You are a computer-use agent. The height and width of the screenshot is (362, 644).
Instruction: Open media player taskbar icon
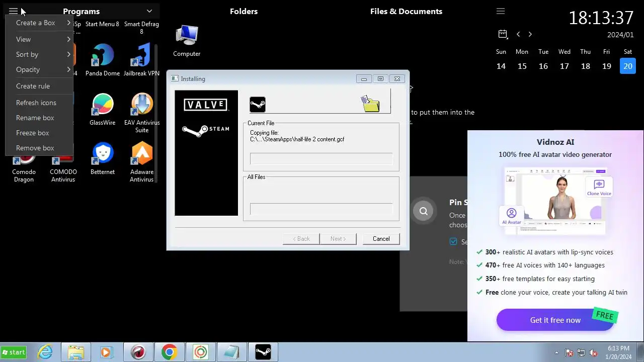pos(106,352)
